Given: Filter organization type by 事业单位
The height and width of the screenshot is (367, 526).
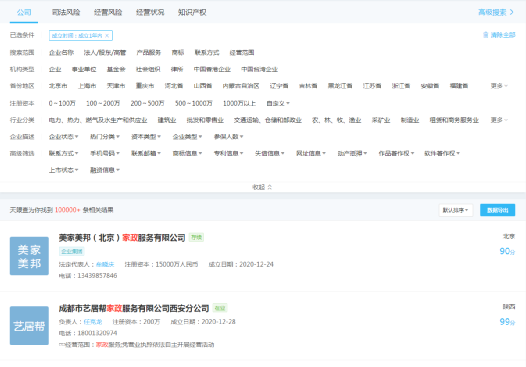Looking at the screenshot, I should (x=84, y=69).
